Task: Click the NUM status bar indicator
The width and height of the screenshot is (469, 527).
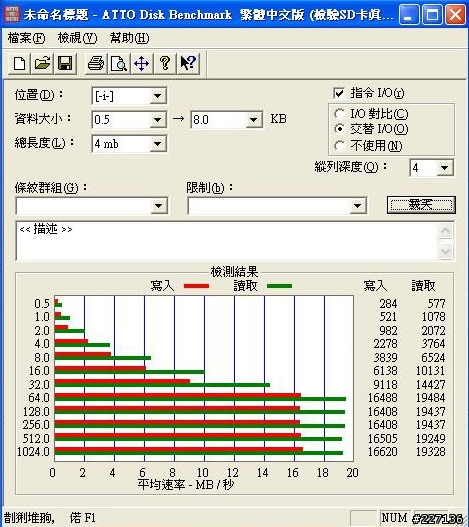Action: 394,518
